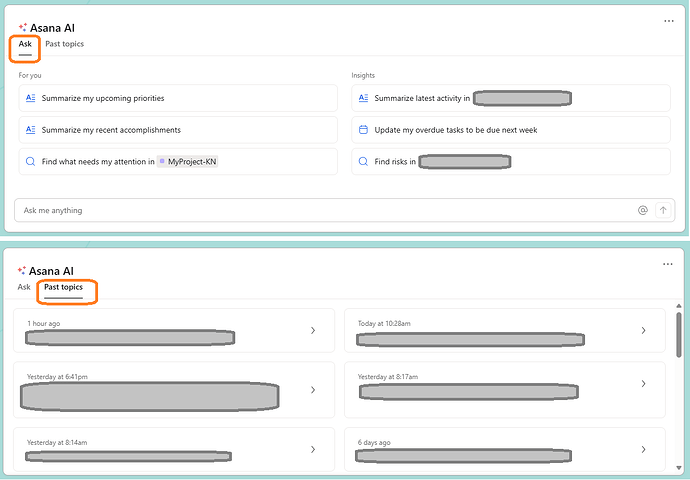Screen dimensions: 690x480
Task: Open the Yesterday at 8:14am topic chevron
Action: [313, 449]
